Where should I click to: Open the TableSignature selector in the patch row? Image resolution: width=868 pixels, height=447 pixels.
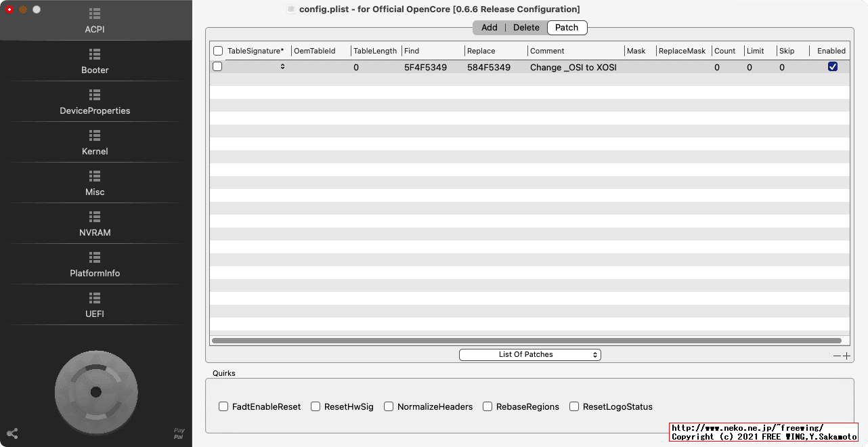click(x=282, y=66)
